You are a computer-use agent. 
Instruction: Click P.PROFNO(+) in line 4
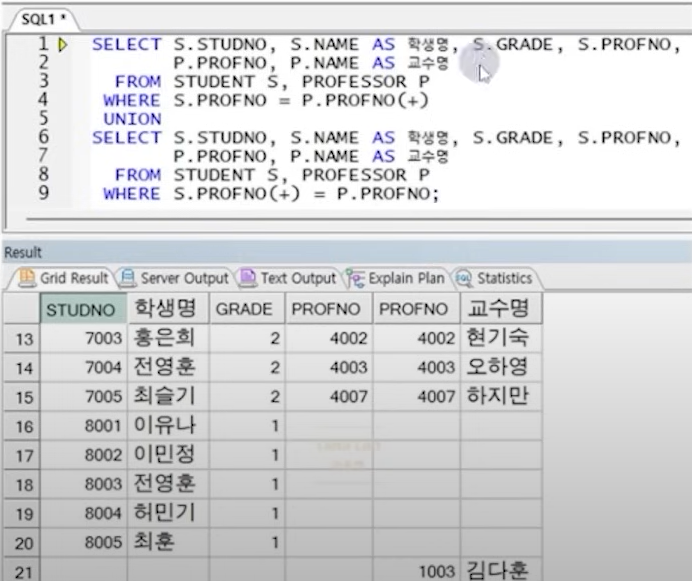[365, 101]
